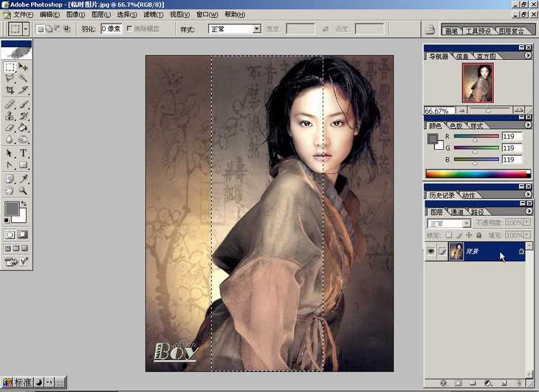This screenshot has height=392, width=539.
Task: Click the 羽化 feather input field
Action: pyautogui.click(x=111, y=29)
